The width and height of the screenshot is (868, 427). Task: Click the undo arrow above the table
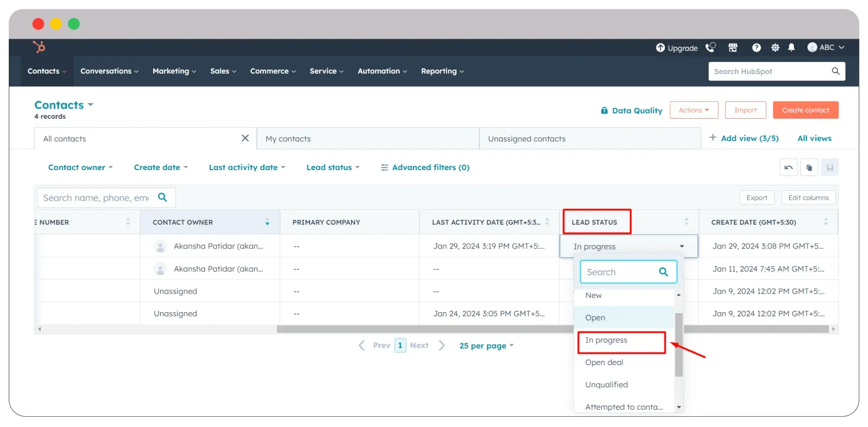(788, 167)
